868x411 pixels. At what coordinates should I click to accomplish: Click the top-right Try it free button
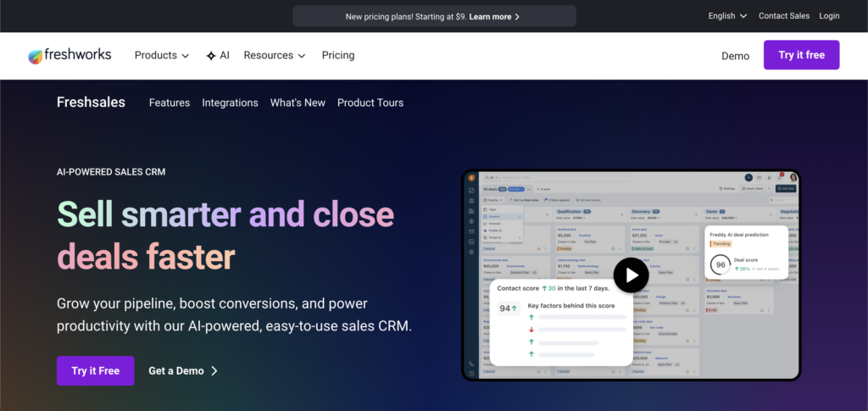coord(801,55)
